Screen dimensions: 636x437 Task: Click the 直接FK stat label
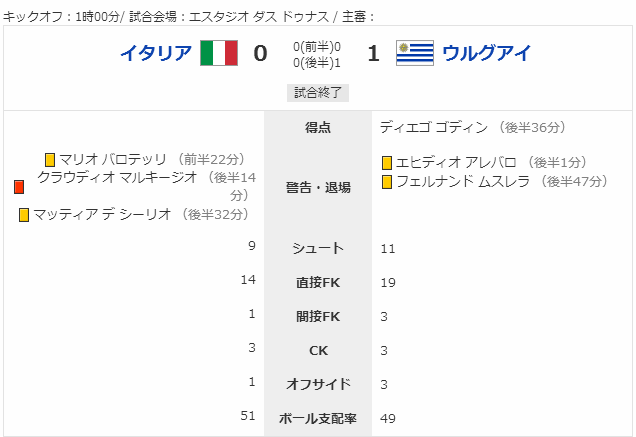(x=318, y=282)
